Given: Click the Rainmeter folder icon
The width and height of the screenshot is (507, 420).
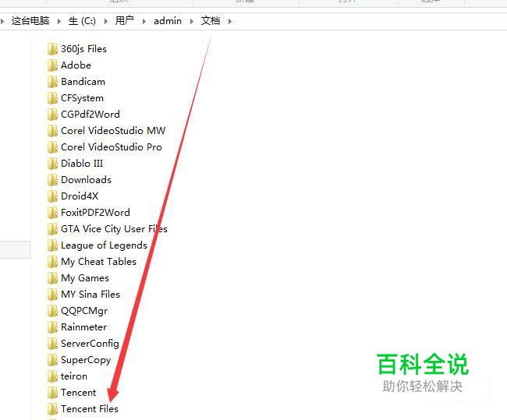Looking at the screenshot, I should coord(52,327).
